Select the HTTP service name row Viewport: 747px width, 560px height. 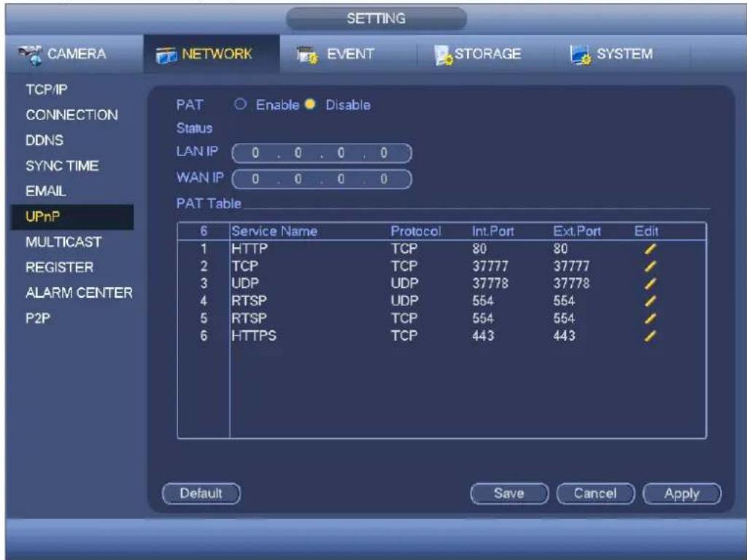[x=249, y=249]
